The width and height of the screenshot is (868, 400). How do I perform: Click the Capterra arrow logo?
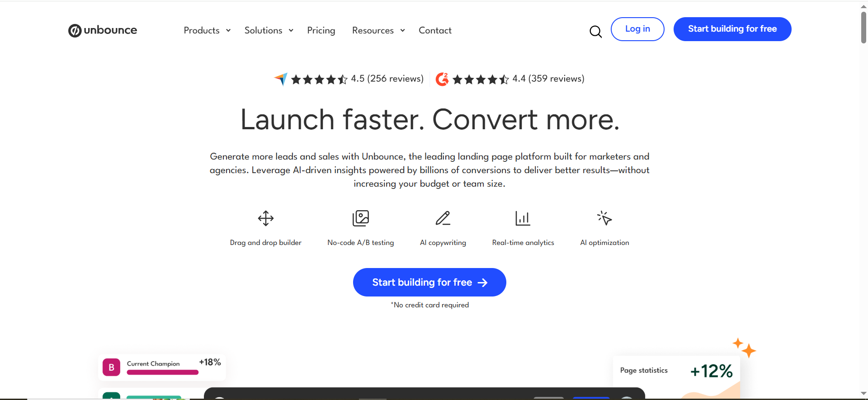[x=281, y=79]
